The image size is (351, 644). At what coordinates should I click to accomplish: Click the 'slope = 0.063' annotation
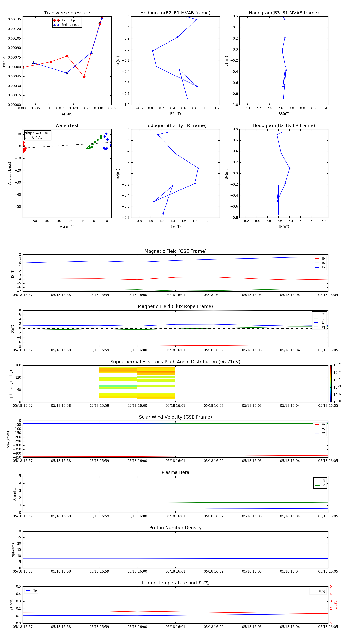[x=37, y=133]
